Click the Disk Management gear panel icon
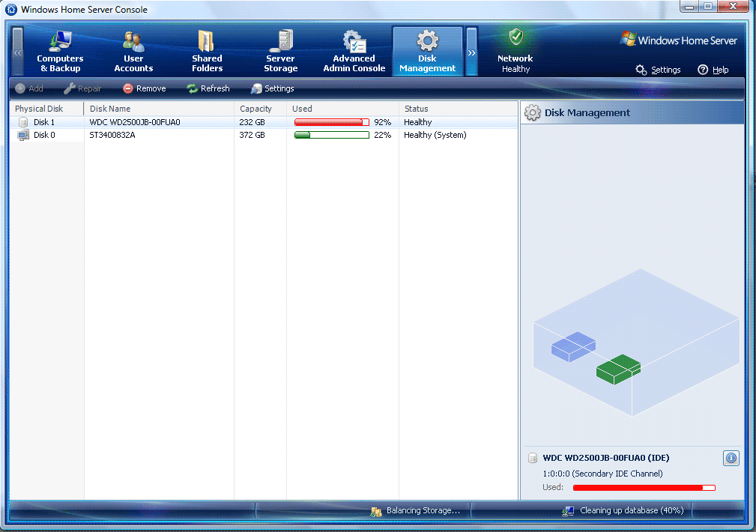The width and height of the screenshot is (756, 532). click(x=533, y=113)
